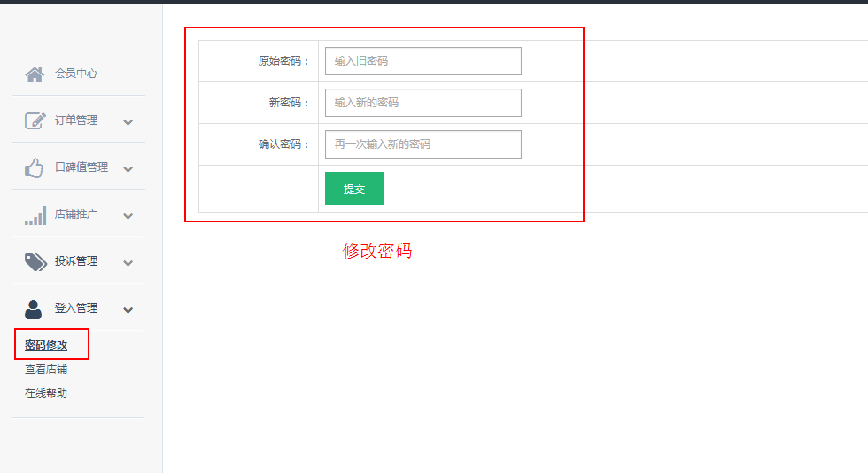Click the 新密码： label text
Image resolution: width=868 pixels, height=473 pixels.
289,103
